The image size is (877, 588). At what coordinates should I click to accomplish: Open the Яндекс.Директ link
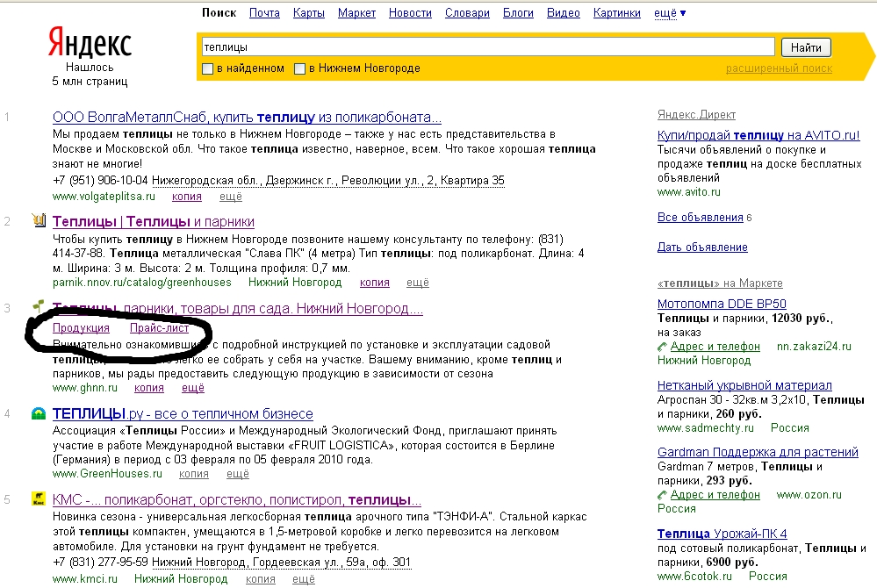coord(696,115)
